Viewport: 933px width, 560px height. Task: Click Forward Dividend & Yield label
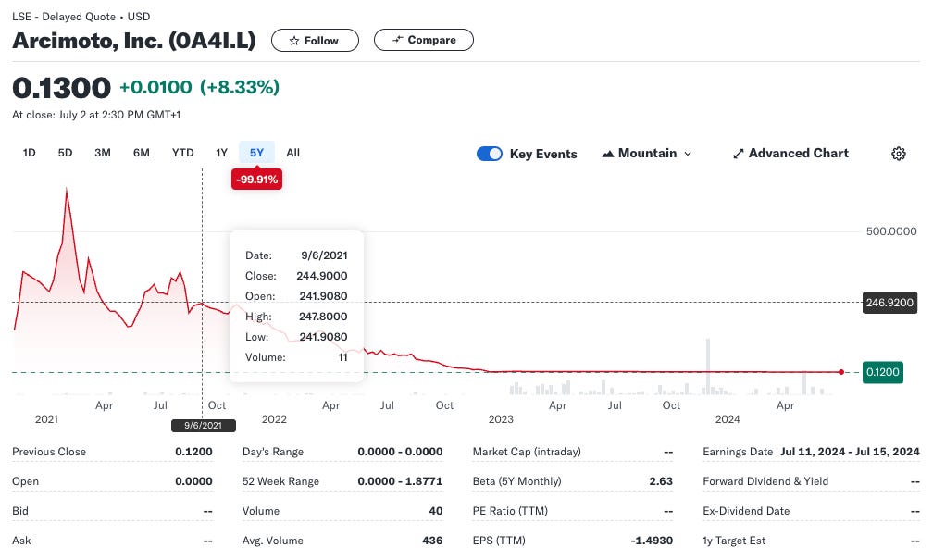[765, 481]
